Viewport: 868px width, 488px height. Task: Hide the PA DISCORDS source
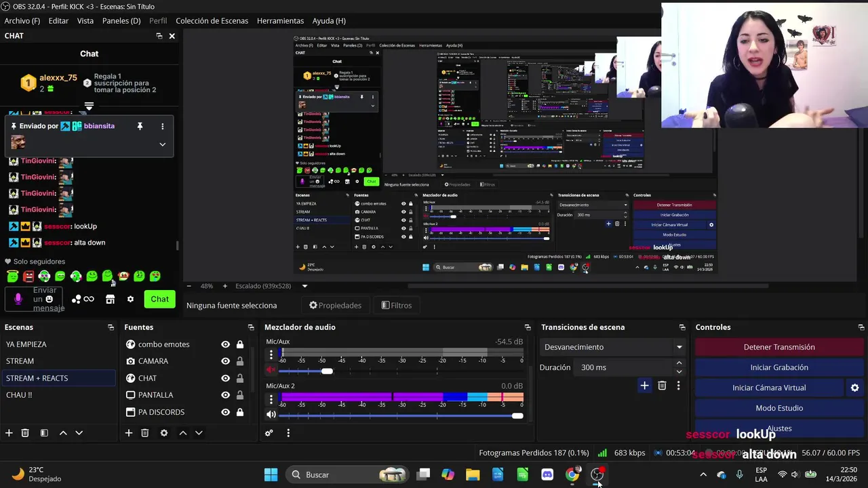[x=225, y=412]
